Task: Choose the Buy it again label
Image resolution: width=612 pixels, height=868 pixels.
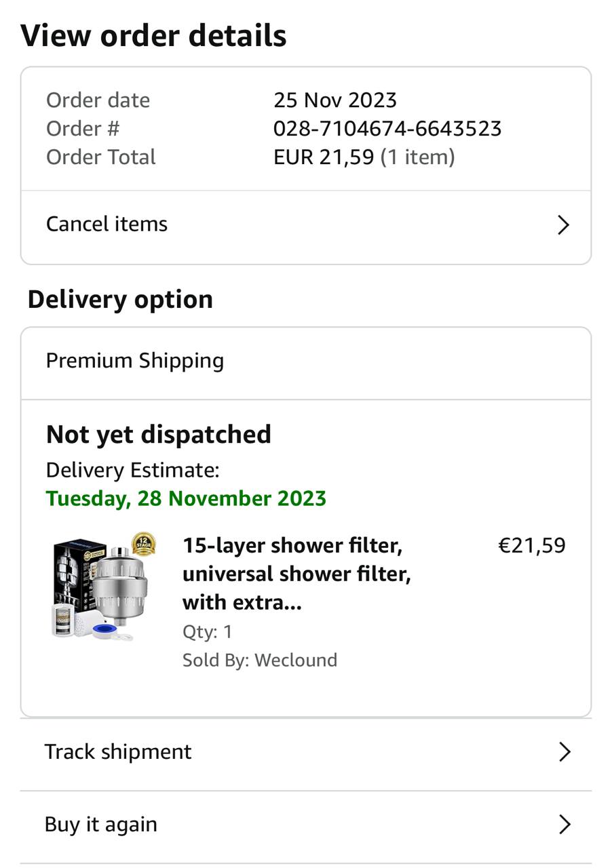Action: coord(101,824)
